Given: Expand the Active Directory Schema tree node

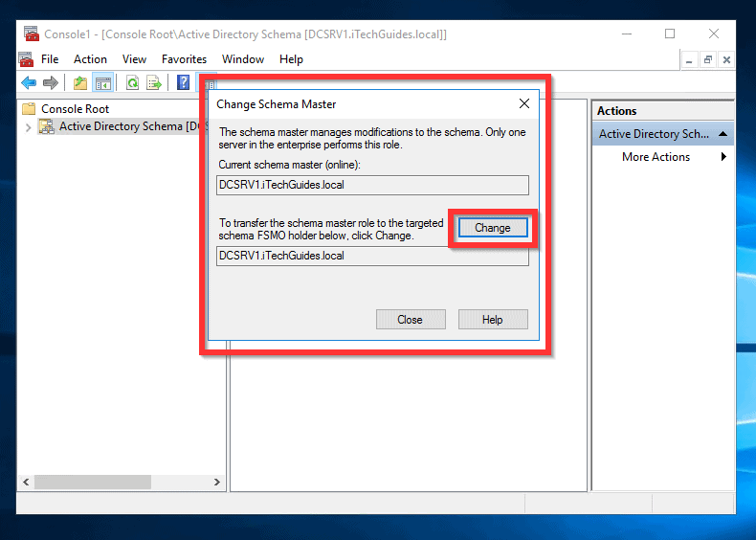Looking at the screenshot, I should coord(28,127).
